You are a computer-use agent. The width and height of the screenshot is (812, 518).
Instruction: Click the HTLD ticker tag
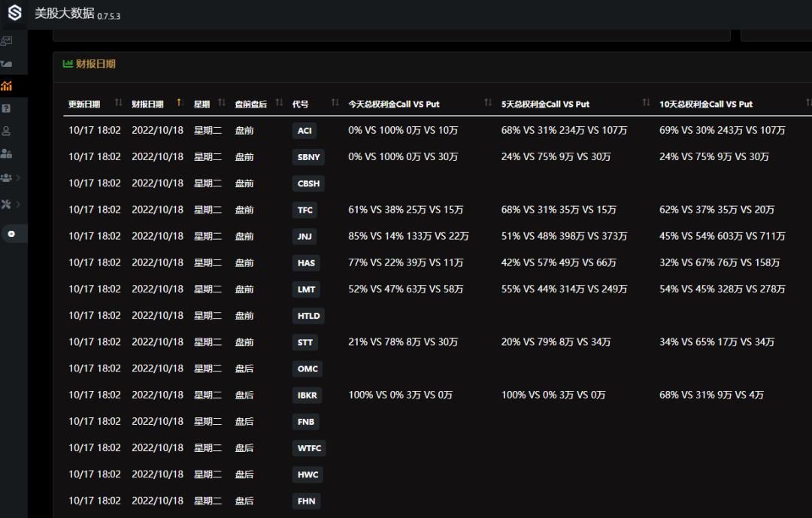click(x=309, y=316)
